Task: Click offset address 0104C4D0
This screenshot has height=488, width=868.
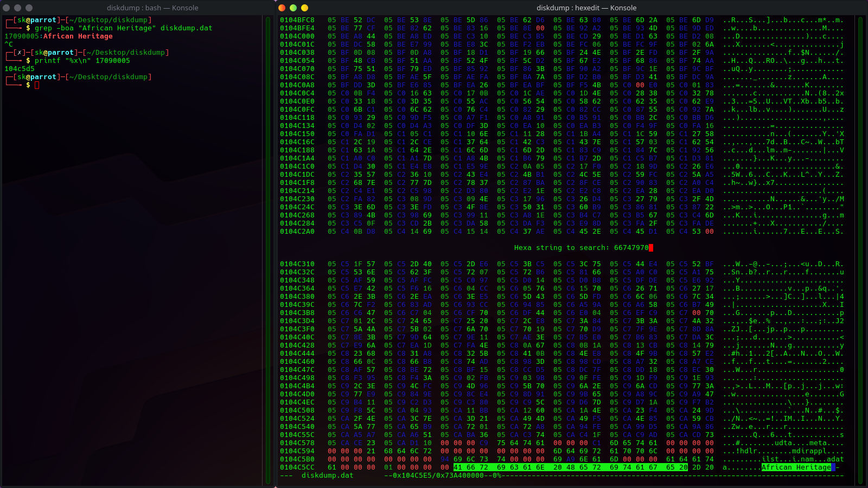Action: (x=297, y=394)
